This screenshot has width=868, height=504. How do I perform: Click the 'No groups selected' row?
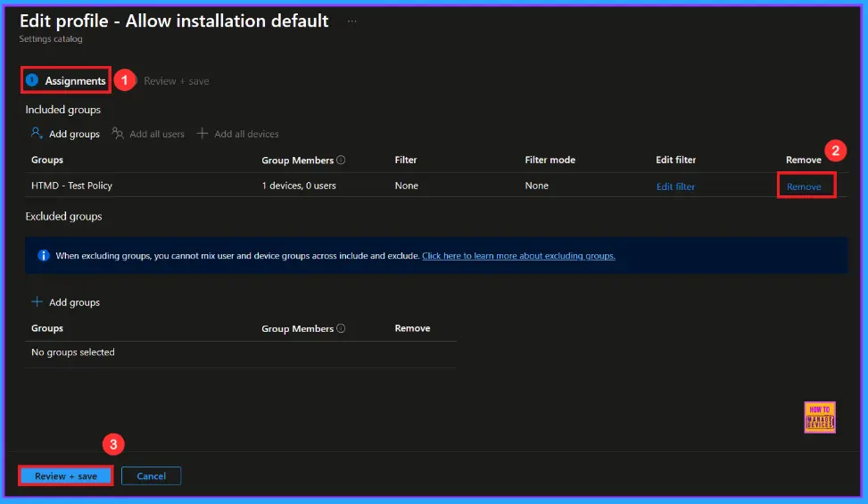coord(241,352)
